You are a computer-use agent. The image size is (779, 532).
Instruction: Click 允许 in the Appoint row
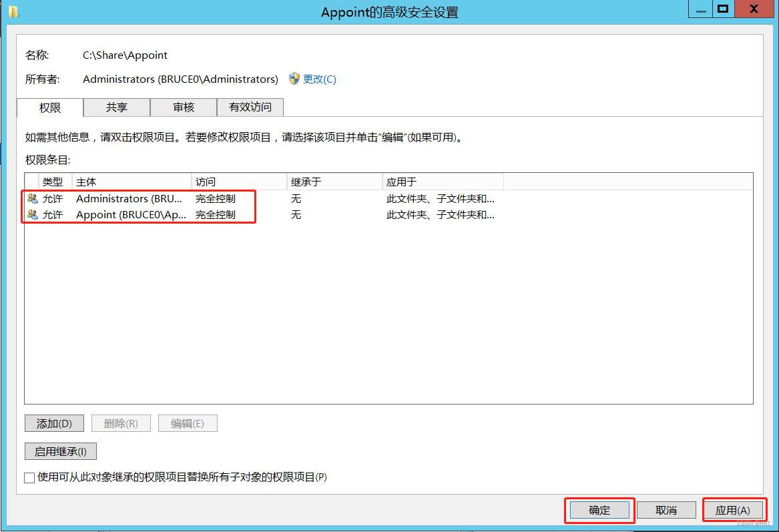[53, 214]
